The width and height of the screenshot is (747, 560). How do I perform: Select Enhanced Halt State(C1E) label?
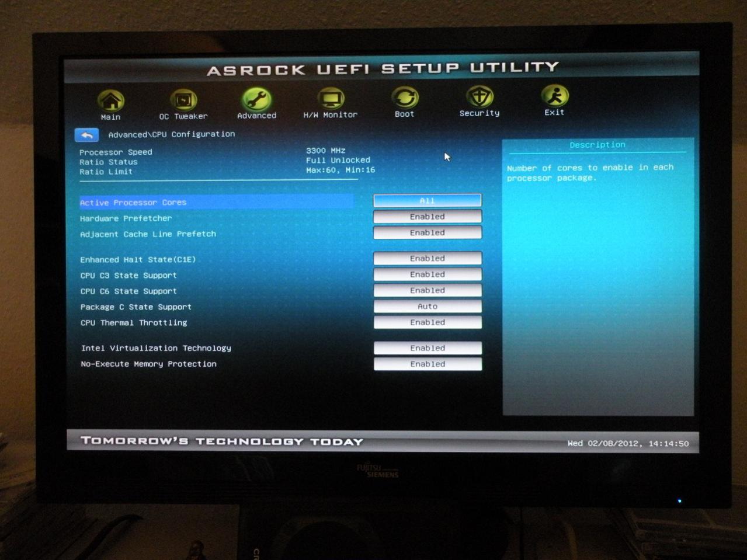pyautogui.click(x=138, y=260)
